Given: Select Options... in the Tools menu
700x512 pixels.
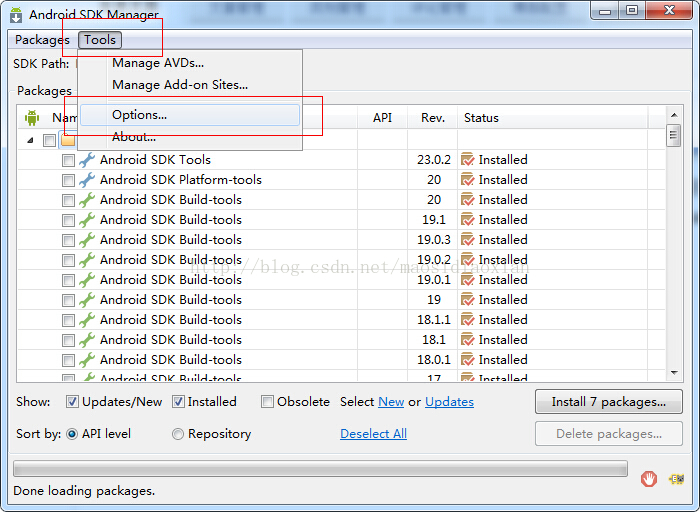Looking at the screenshot, I should click(x=190, y=115).
